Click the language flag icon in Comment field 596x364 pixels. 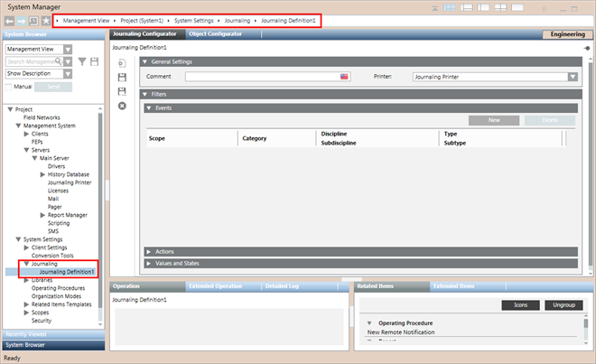344,78
